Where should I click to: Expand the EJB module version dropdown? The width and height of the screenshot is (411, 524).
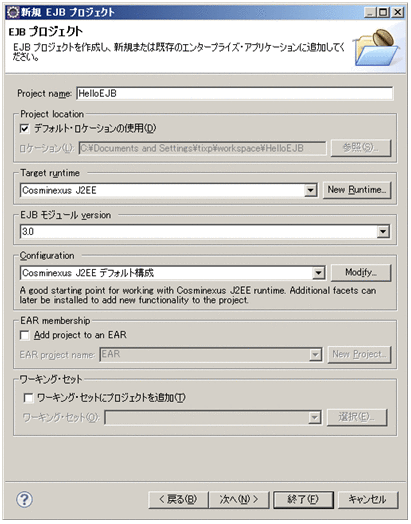pyautogui.click(x=383, y=231)
